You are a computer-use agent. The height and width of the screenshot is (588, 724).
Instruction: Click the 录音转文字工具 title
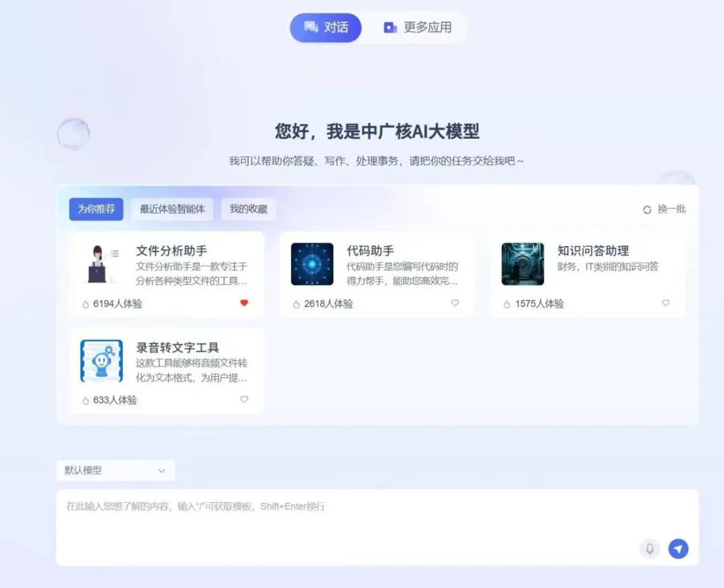pyautogui.click(x=177, y=347)
